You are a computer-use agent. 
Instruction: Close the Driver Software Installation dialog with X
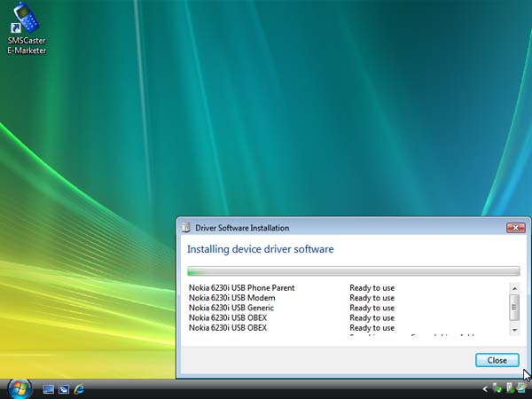[516, 228]
